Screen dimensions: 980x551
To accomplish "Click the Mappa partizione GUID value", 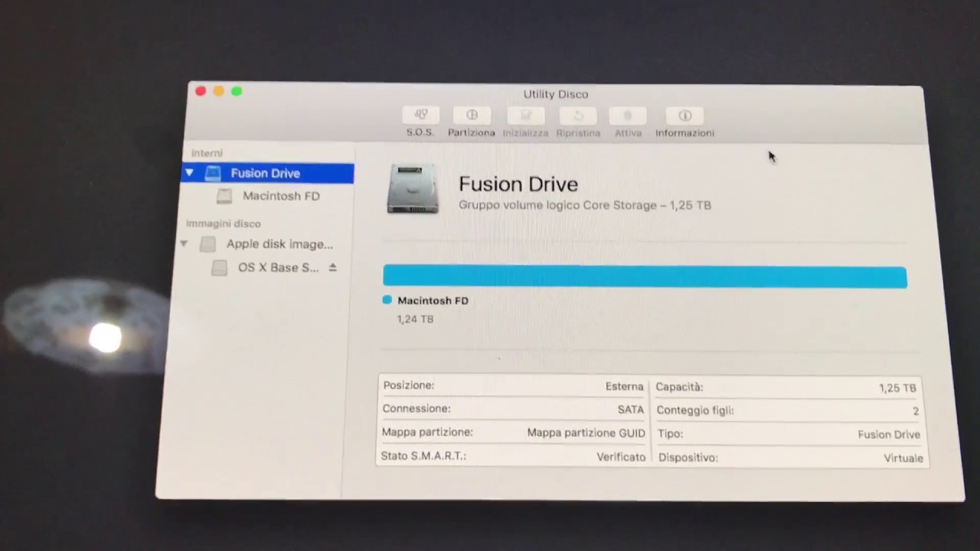I will tap(586, 433).
